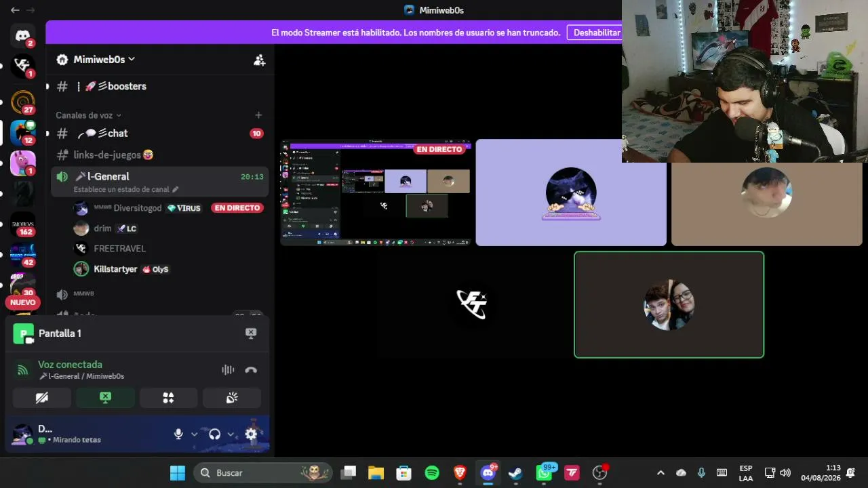The image size is (868, 488).
Task: Open the server icon with badge 162
Action: point(22,224)
